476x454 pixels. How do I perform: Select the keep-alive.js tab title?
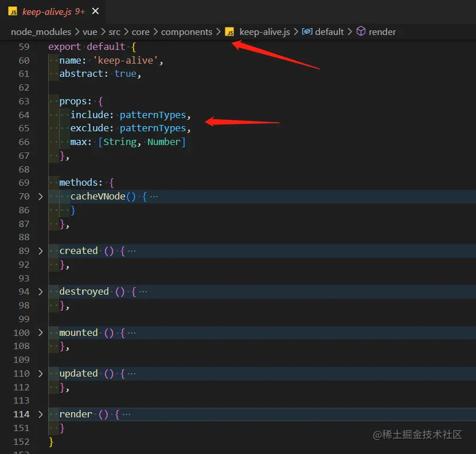pos(47,11)
